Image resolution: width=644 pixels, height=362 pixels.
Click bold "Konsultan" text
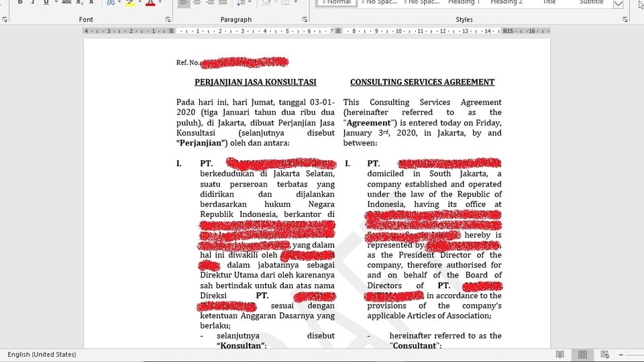(241, 345)
